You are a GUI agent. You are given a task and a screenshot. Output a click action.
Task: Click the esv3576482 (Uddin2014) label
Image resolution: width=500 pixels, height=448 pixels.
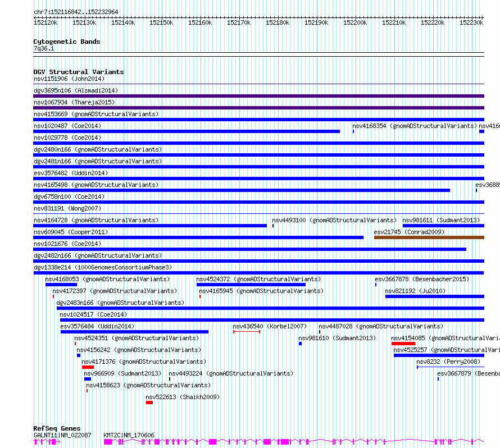point(71,173)
